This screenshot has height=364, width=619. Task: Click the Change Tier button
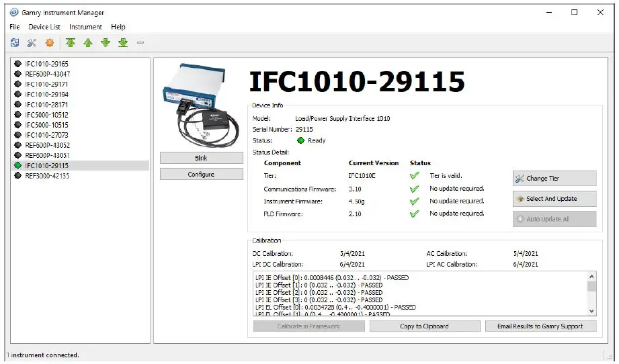pyautogui.click(x=554, y=178)
